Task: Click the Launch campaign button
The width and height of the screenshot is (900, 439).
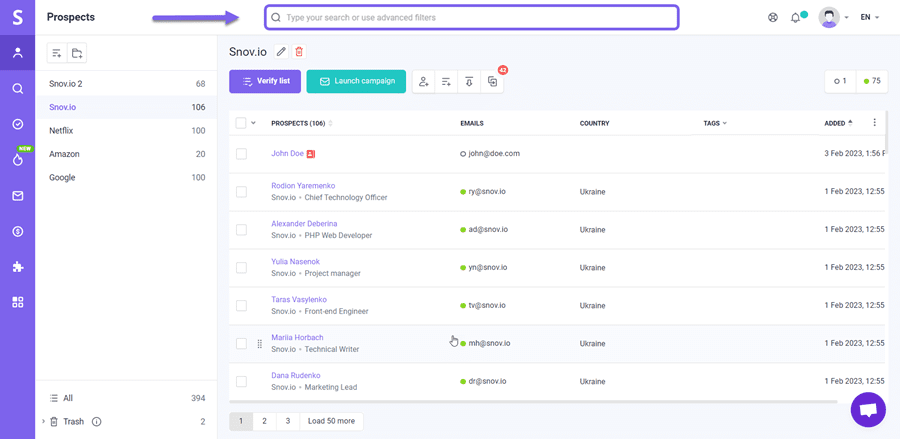Action: (356, 81)
